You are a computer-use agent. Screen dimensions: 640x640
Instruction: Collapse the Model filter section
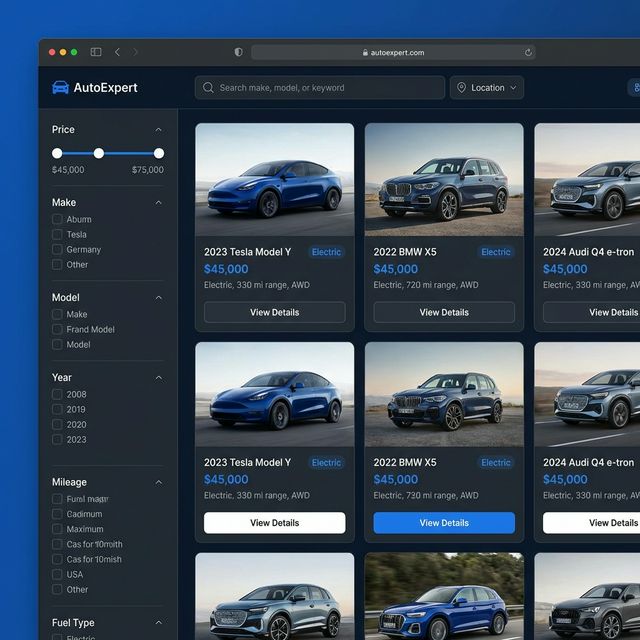(x=158, y=298)
